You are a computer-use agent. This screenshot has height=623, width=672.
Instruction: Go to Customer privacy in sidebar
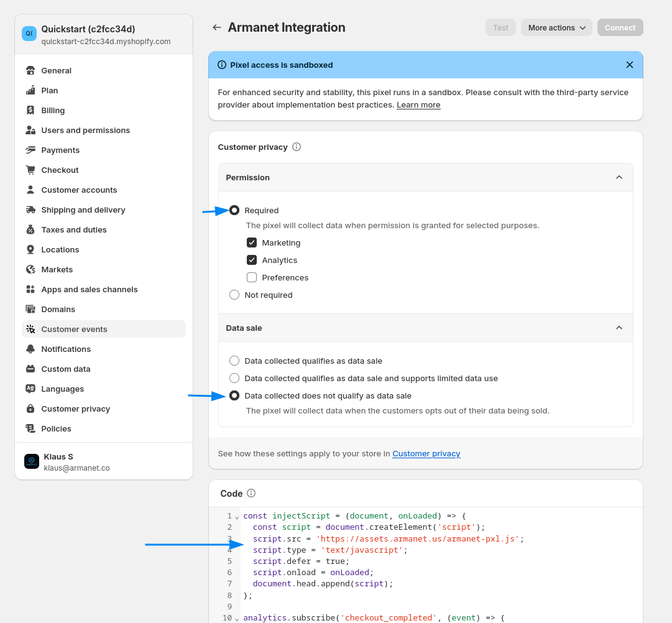[75, 408]
